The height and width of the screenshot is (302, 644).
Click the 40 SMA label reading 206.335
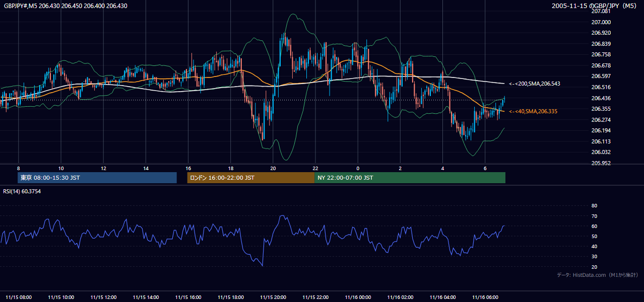pos(533,111)
